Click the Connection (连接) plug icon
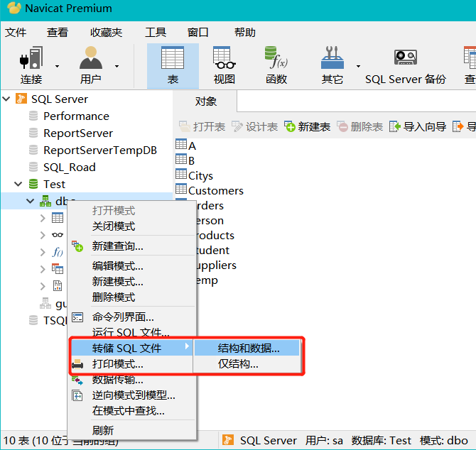The image size is (476, 450). pos(31,57)
